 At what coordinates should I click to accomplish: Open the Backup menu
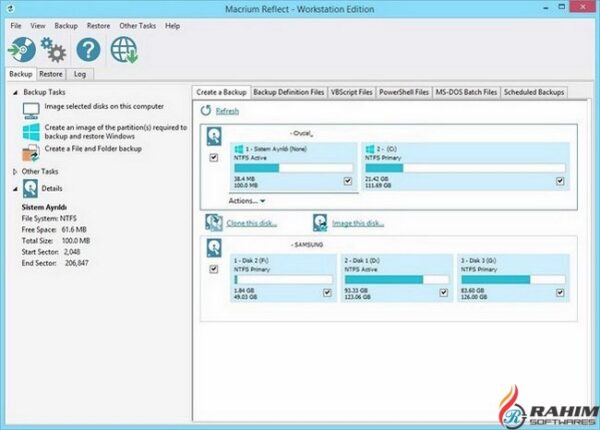(x=66, y=26)
